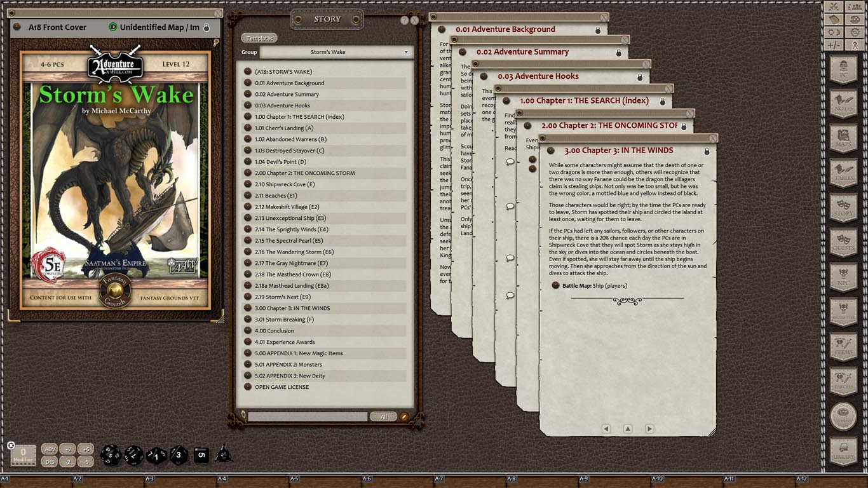868x488 pixels.
Task: Unlock the 3.00 Chapter 3 story entry
Action: pyautogui.click(x=706, y=151)
